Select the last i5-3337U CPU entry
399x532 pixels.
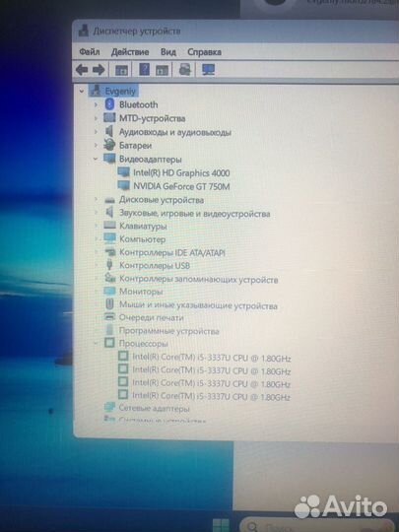point(211,396)
